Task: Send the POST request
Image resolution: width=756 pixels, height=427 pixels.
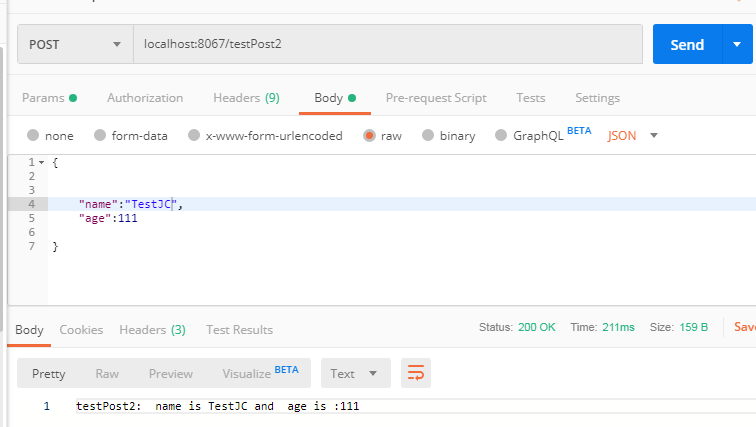Action: (688, 44)
